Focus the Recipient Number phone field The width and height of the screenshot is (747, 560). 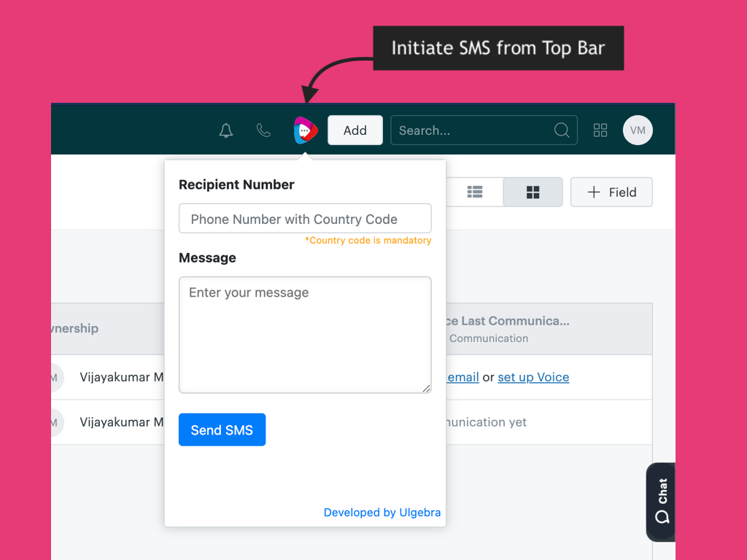click(305, 219)
